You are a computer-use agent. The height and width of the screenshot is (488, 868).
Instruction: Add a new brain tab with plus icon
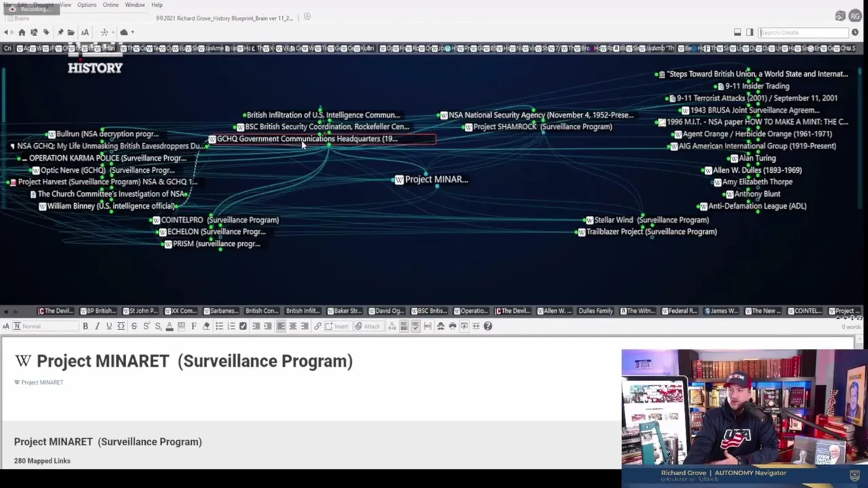pyautogui.click(x=307, y=17)
